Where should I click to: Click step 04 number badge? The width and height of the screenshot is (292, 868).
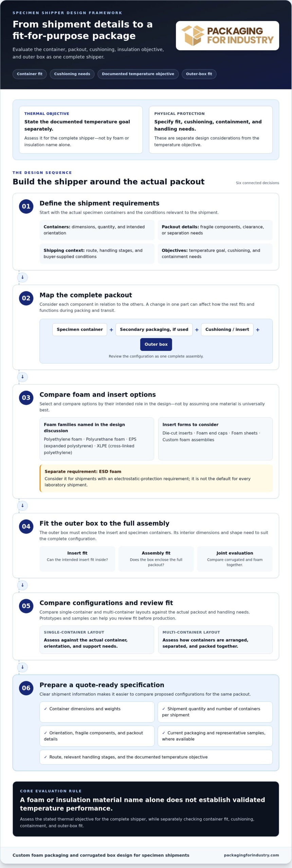[26, 526]
